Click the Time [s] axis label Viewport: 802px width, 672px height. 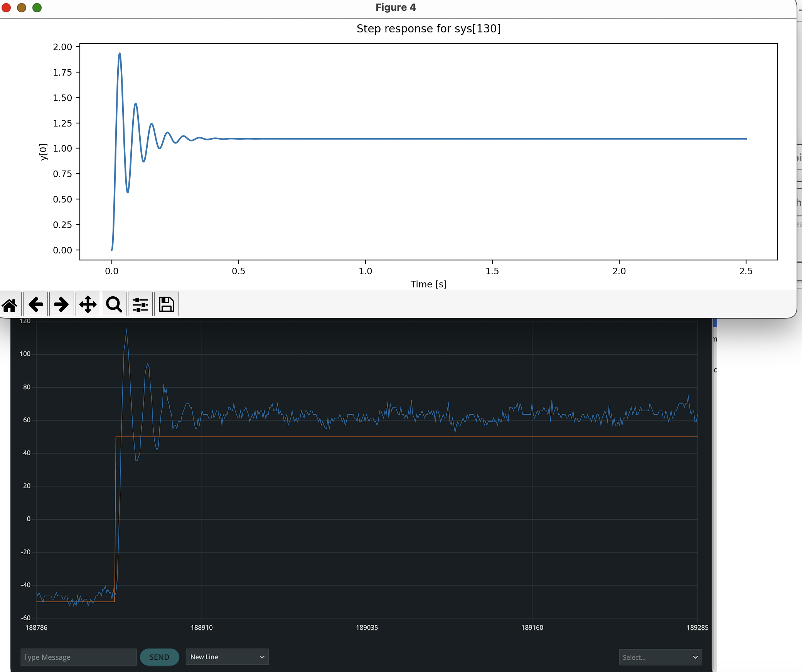[x=428, y=284]
